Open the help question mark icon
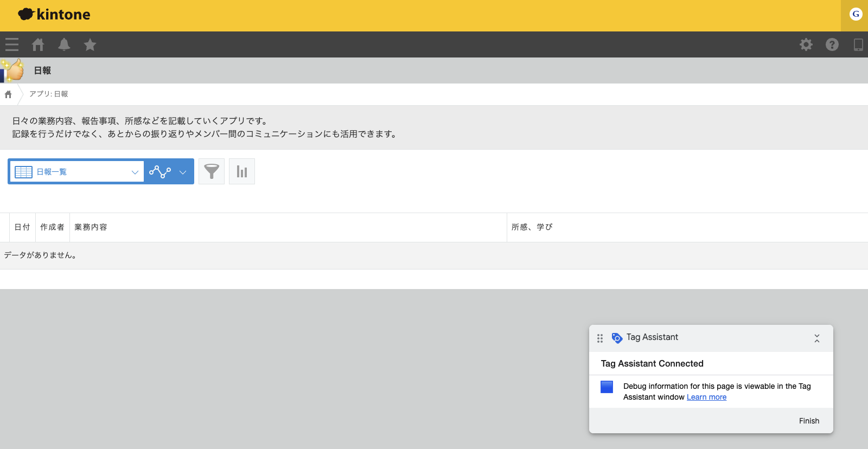The image size is (868, 449). tap(832, 44)
